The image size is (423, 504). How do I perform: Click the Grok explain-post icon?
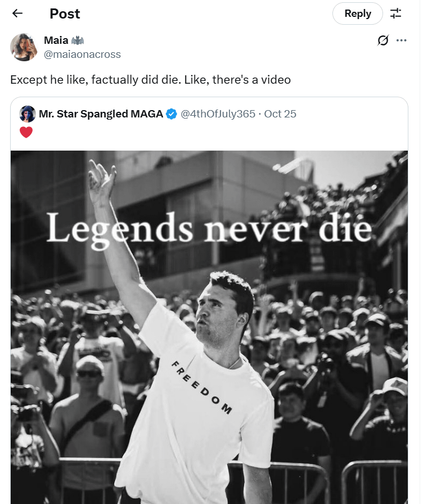click(x=383, y=40)
